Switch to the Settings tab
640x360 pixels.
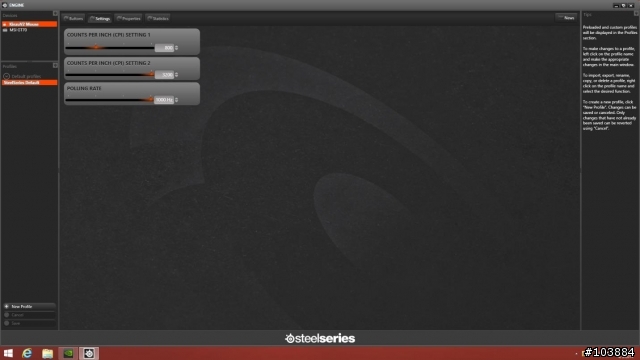tap(100, 18)
